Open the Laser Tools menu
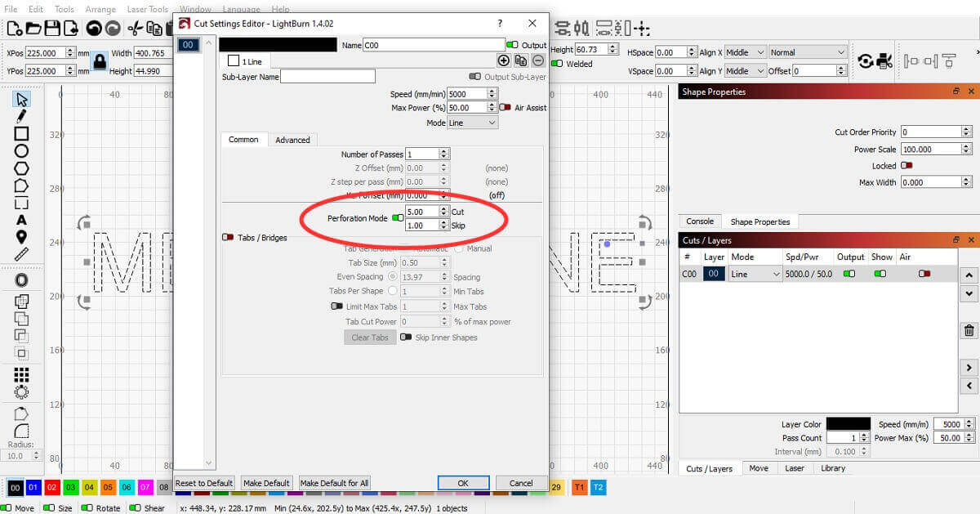Viewport: 980px width, 514px height. [148, 9]
